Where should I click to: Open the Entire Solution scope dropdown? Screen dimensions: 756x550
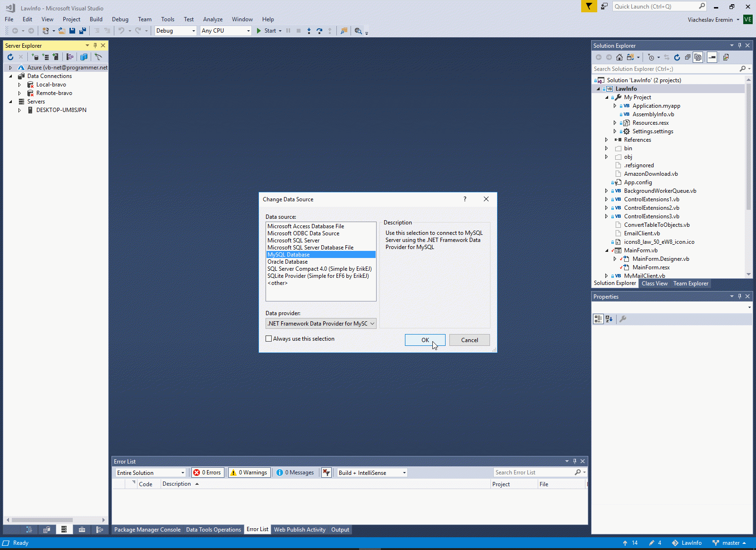[x=151, y=473]
